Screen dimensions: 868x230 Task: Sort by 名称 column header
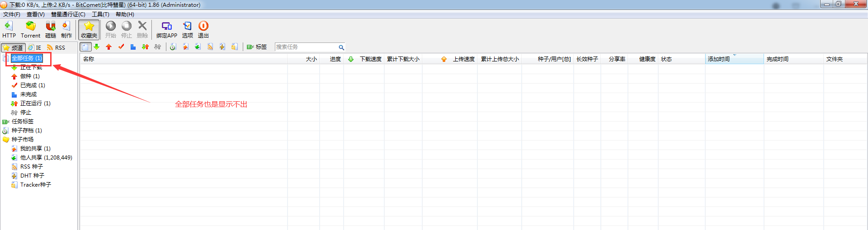point(184,59)
